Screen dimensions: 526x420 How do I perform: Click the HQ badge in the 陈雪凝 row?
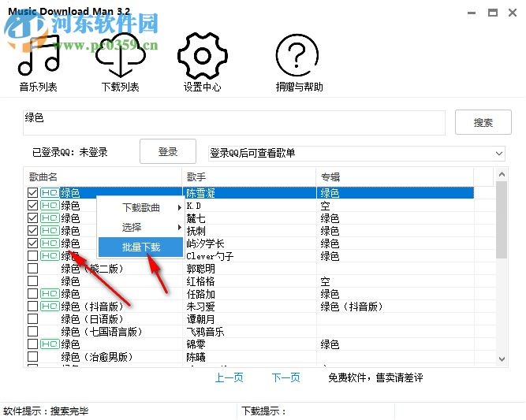coord(50,193)
